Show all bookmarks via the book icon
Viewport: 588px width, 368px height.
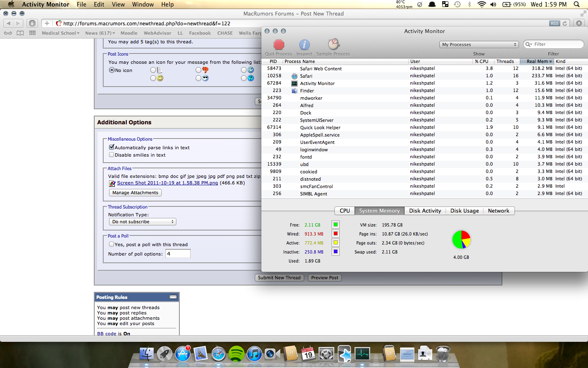coord(20,33)
